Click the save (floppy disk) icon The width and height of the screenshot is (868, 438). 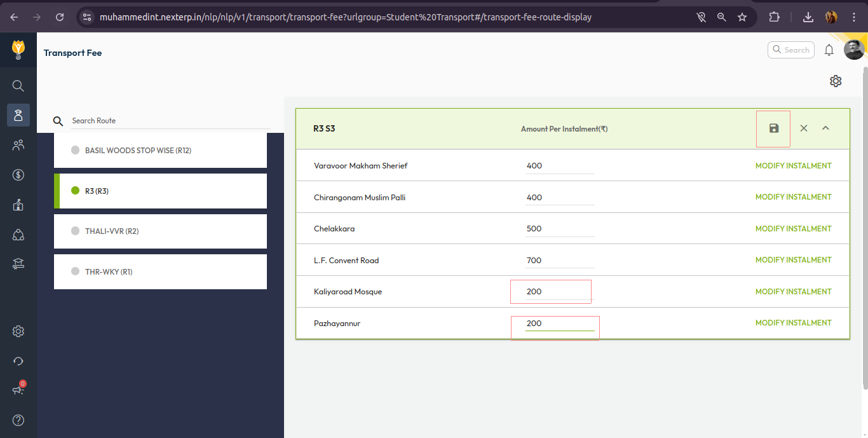click(773, 128)
